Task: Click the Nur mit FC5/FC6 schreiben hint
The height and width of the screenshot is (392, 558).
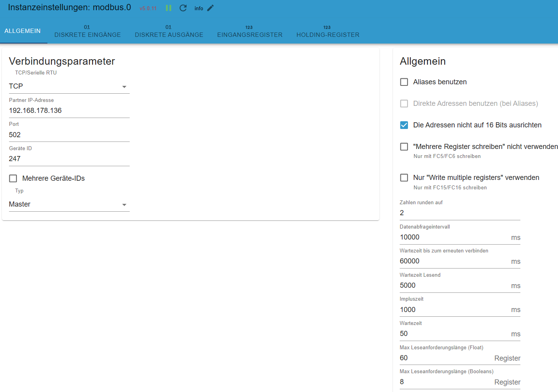Action: point(447,156)
